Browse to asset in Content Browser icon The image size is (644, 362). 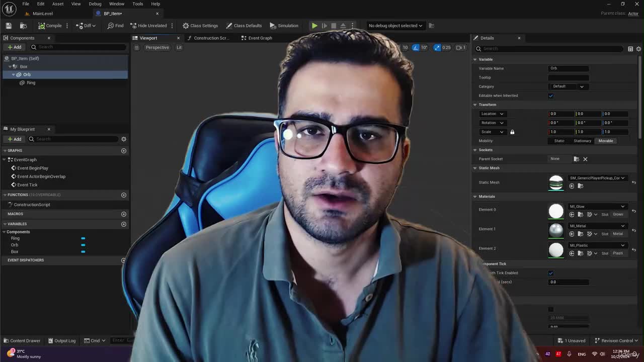(x=23, y=26)
